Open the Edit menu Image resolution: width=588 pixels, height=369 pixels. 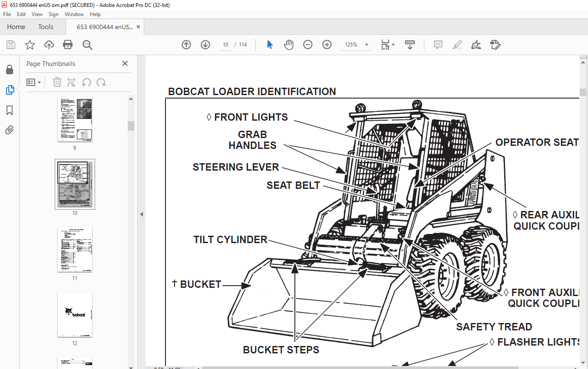point(21,14)
